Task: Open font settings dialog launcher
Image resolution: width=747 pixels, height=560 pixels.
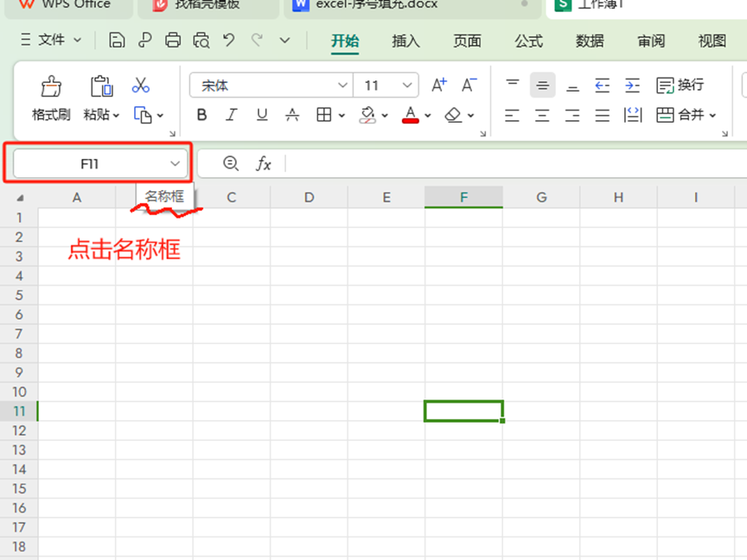Action: (483, 134)
